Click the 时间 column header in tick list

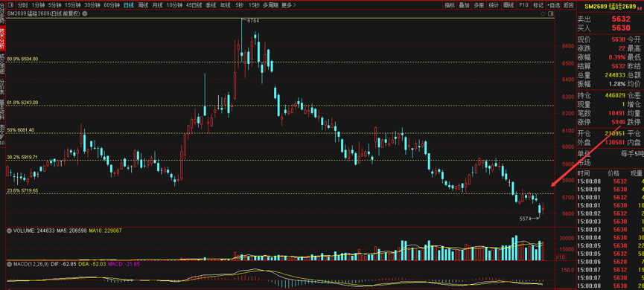[583, 173]
